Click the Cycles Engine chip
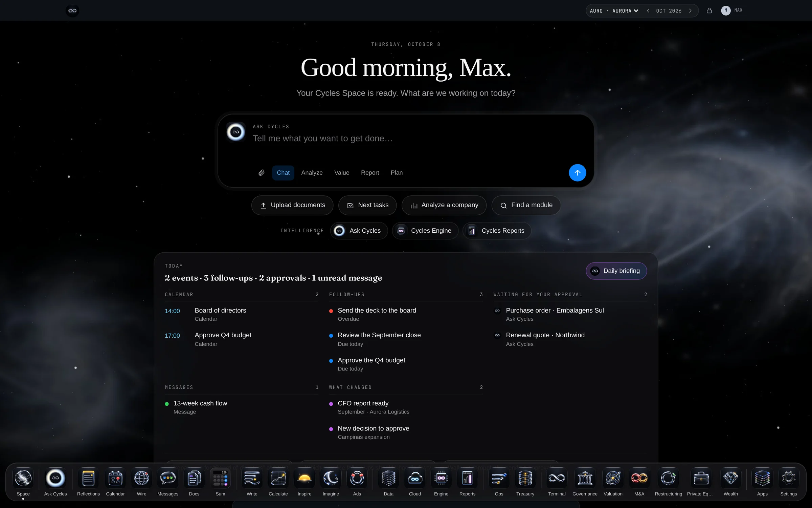 (x=425, y=231)
